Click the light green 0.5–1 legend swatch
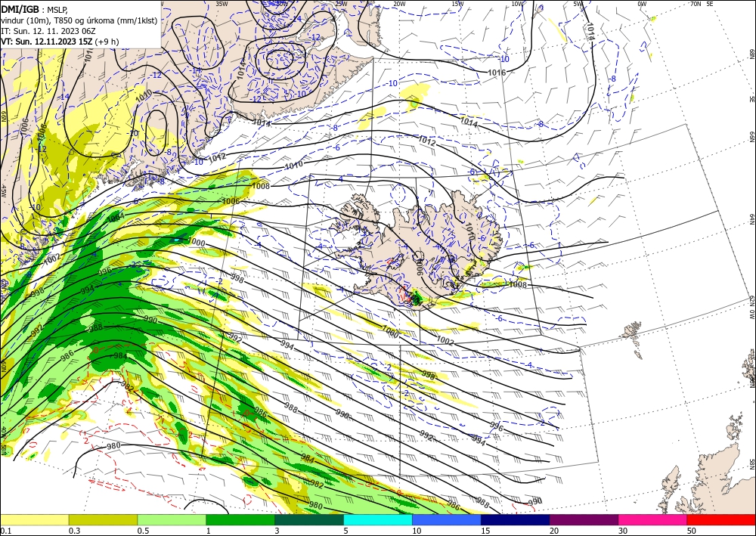 (172, 519)
